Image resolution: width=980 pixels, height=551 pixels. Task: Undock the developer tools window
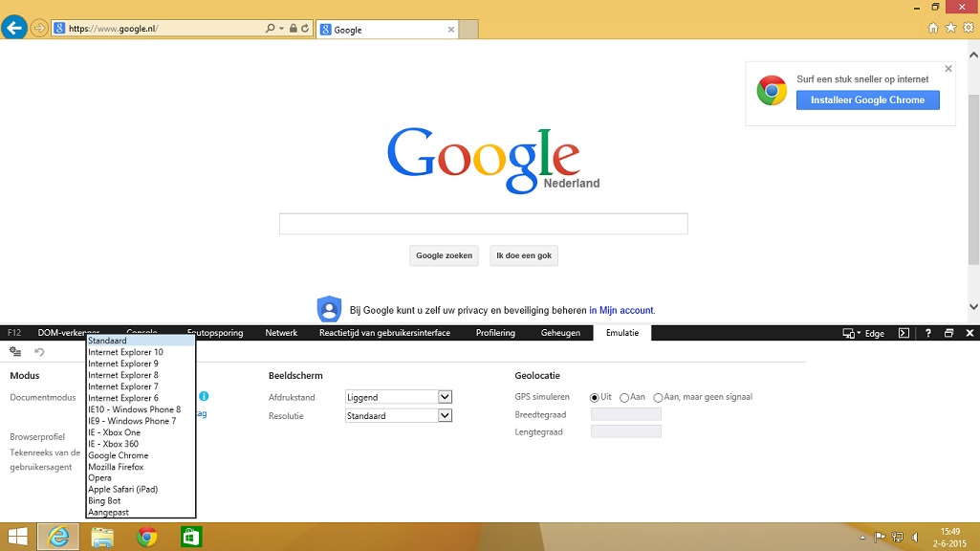tap(948, 333)
